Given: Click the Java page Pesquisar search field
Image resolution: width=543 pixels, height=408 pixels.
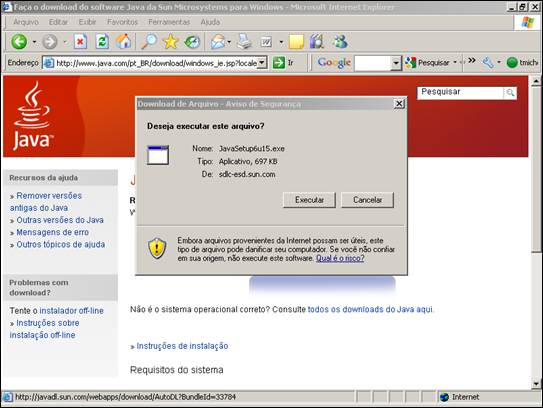Looking at the screenshot, I should (461, 92).
